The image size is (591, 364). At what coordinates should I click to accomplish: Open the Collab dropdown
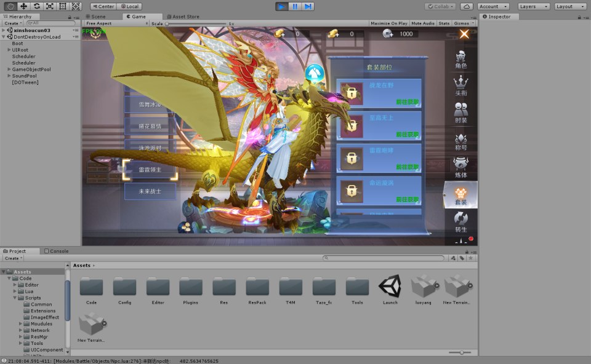point(441,6)
